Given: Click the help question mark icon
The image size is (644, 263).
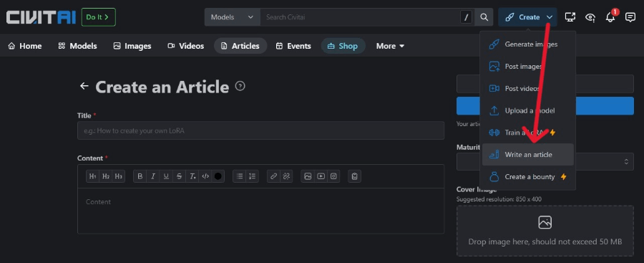Looking at the screenshot, I should (x=240, y=86).
